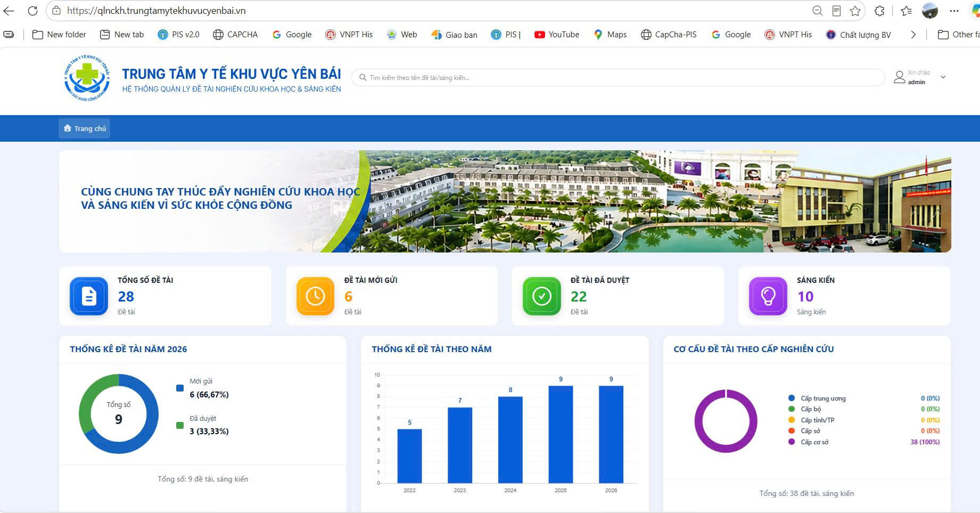The height and width of the screenshot is (513, 980).
Task: Click the orange clock icon for Đề tài mới gửi
Action: pyautogui.click(x=315, y=296)
